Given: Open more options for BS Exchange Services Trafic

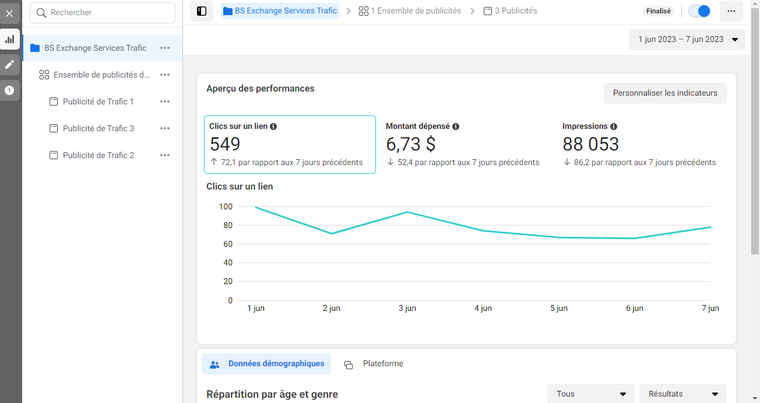Looking at the screenshot, I should click(165, 48).
